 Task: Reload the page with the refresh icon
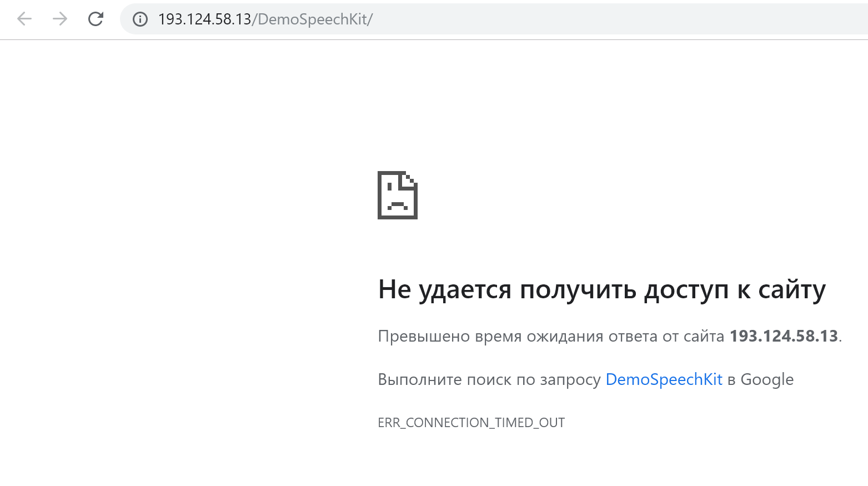(x=96, y=19)
